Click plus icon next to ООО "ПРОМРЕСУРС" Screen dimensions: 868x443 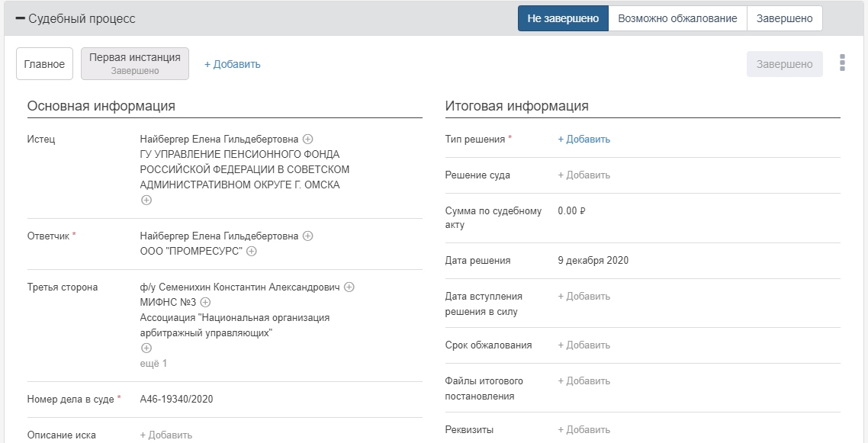[x=251, y=251]
